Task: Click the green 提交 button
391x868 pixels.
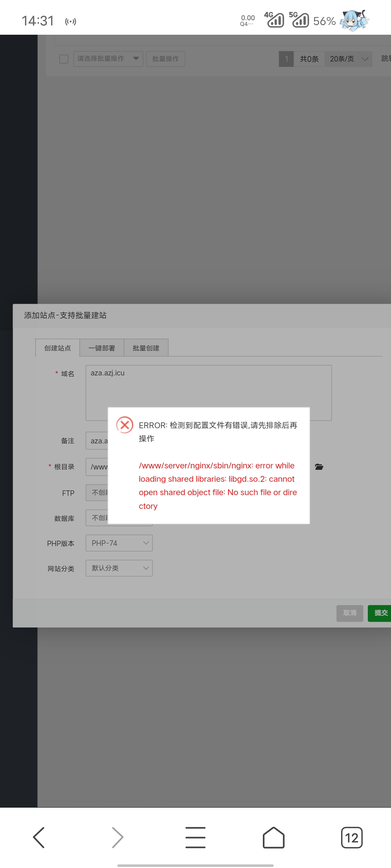Action: coord(379,613)
